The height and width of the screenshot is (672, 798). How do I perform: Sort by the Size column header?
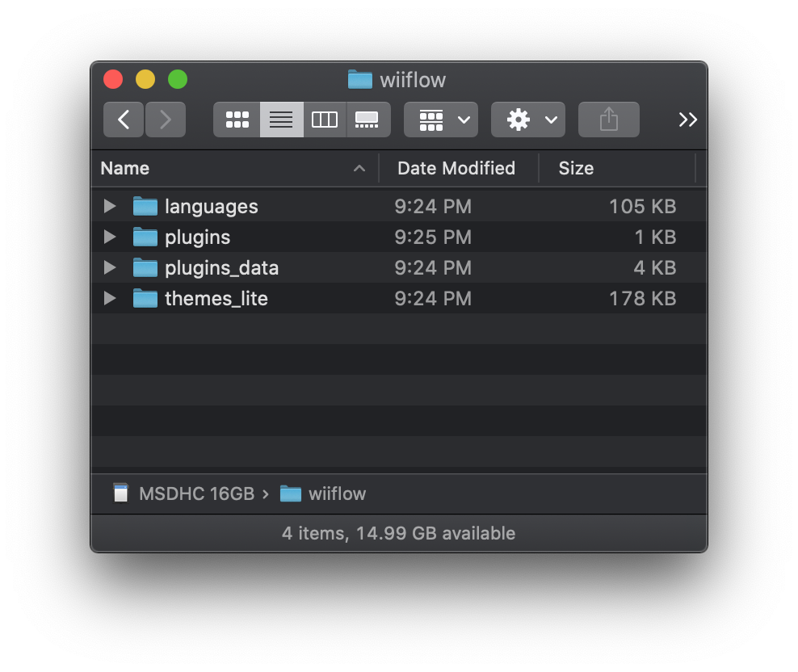point(617,169)
